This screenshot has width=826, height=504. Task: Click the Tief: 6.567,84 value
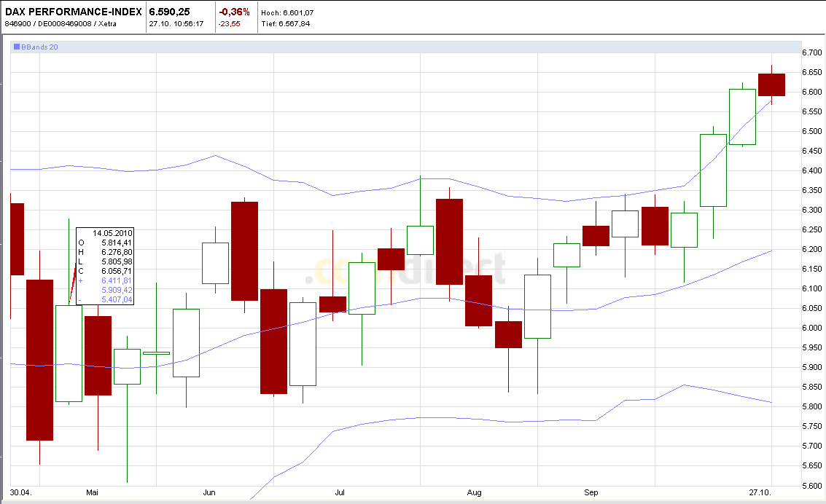click(286, 24)
